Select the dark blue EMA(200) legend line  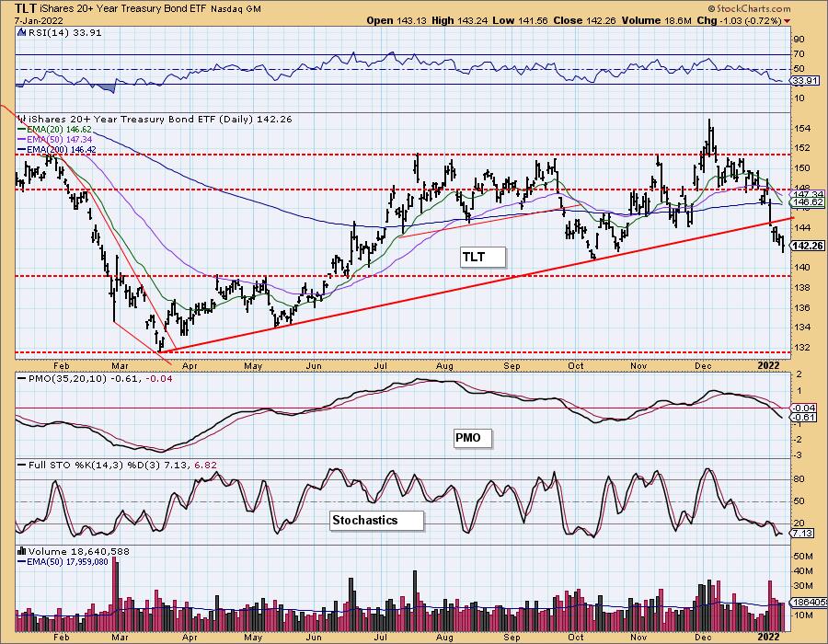pyautogui.click(x=22, y=150)
